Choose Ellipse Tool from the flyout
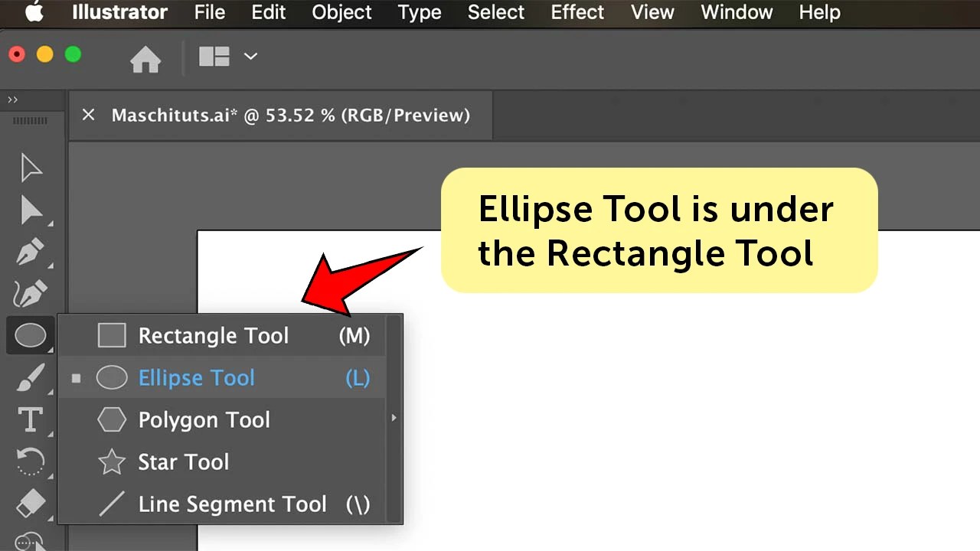The width and height of the screenshot is (980, 551). (222, 377)
